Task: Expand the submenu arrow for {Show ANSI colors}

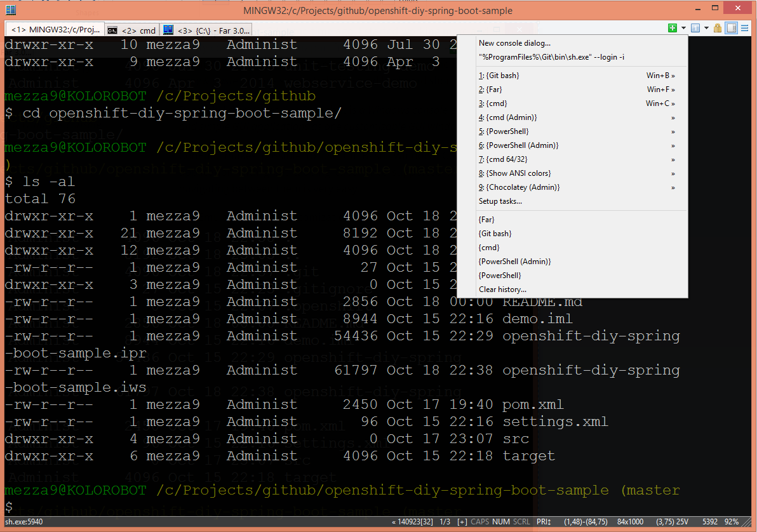Action: point(673,174)
